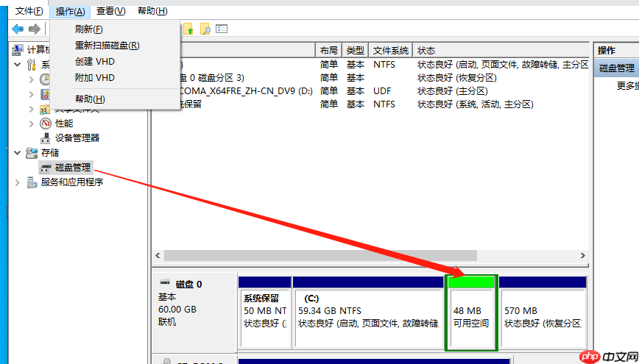
Task: Select the 48 MB 可用空间 block
Action: click(x=471, y=313)
